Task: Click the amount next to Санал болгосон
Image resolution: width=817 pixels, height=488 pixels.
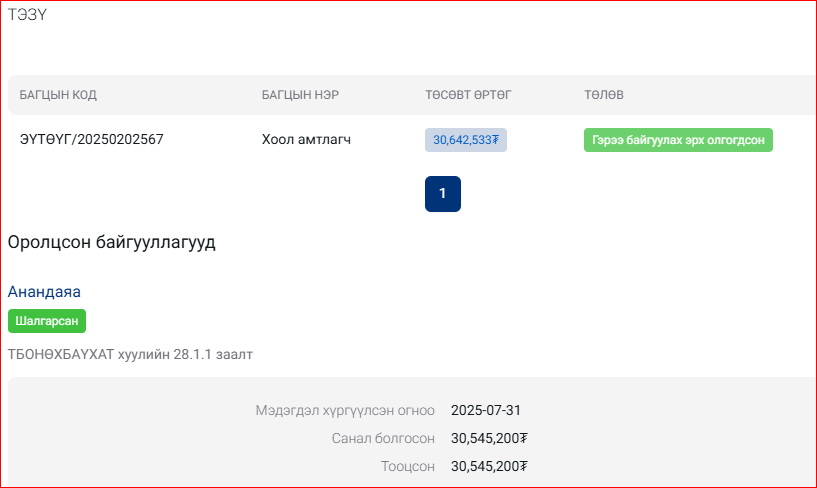Action: point(489,438)
